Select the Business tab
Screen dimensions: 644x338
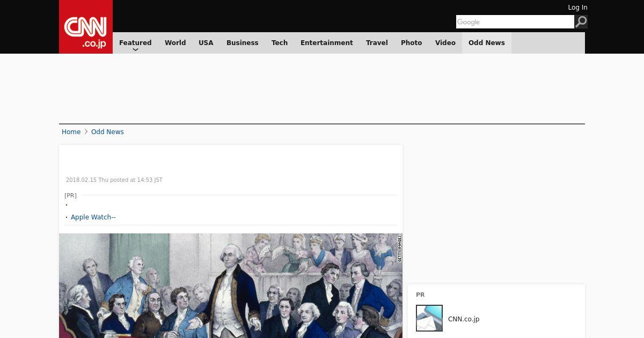coord(243,43)
